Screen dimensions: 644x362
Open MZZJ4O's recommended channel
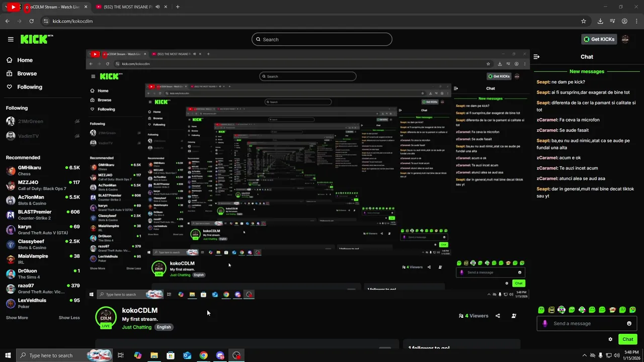pos(43,185)
